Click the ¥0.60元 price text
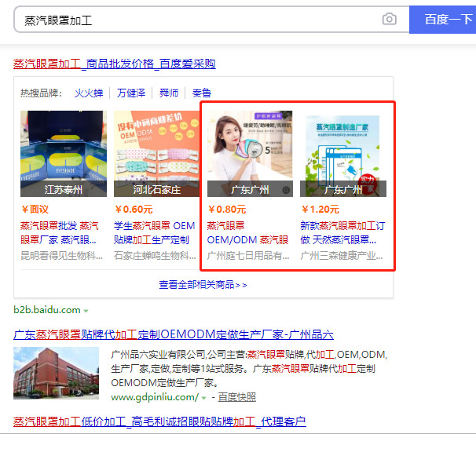476x456 pixels. 134,210
